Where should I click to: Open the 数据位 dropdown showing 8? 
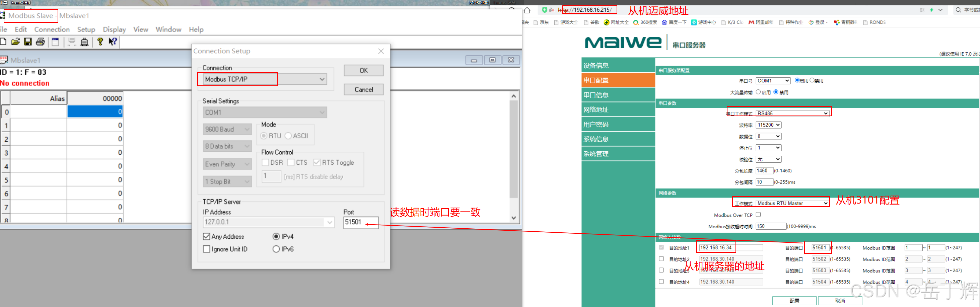click(768, 136)
